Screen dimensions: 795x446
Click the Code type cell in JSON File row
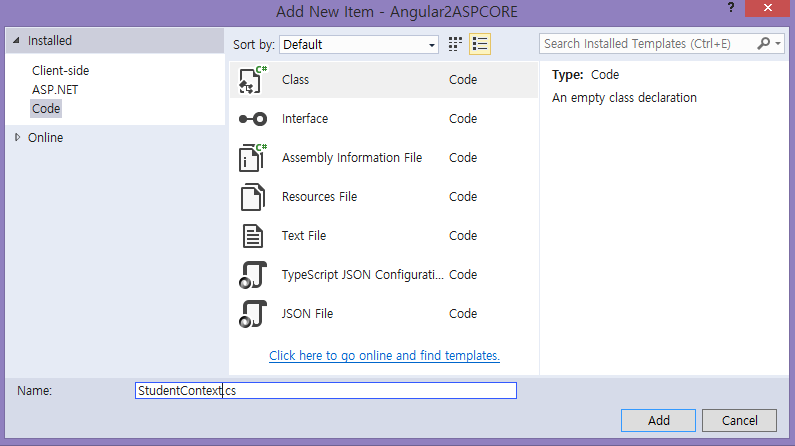pos(463,314)
